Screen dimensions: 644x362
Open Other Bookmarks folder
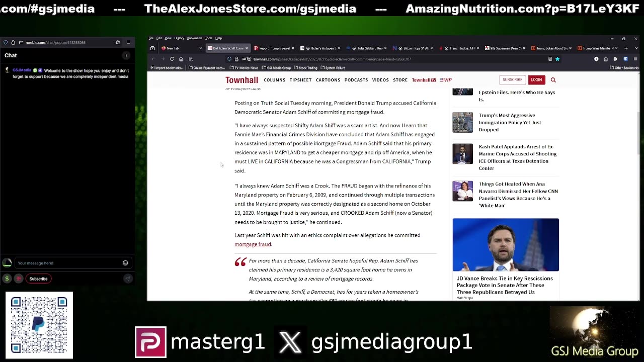click(624, 68)
